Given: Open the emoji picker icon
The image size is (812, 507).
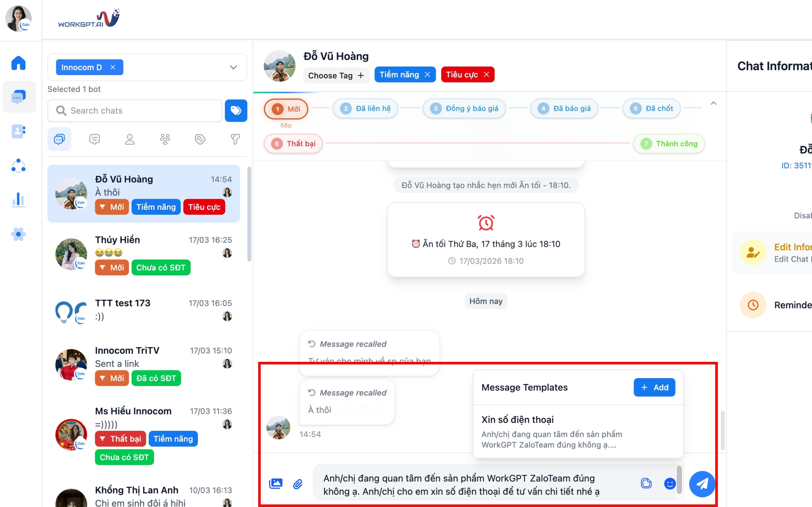Looking at the screenshot, I should click(670, 484).
